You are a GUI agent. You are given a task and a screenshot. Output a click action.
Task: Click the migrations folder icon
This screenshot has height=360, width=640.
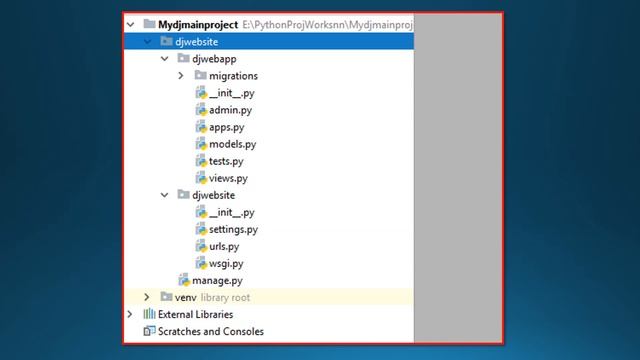tap(200, 75)
